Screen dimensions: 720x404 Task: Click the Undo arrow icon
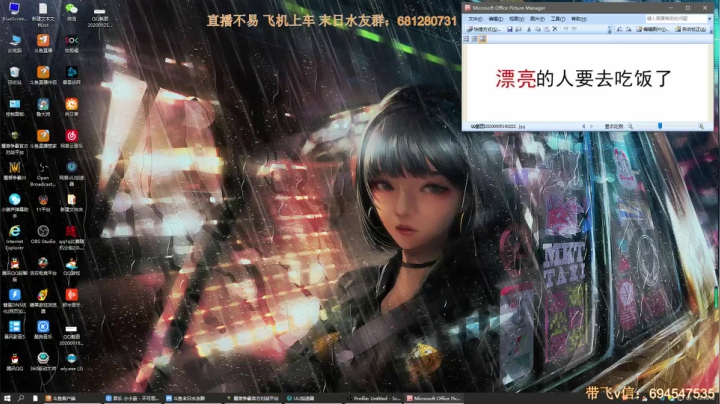(566, 29)
